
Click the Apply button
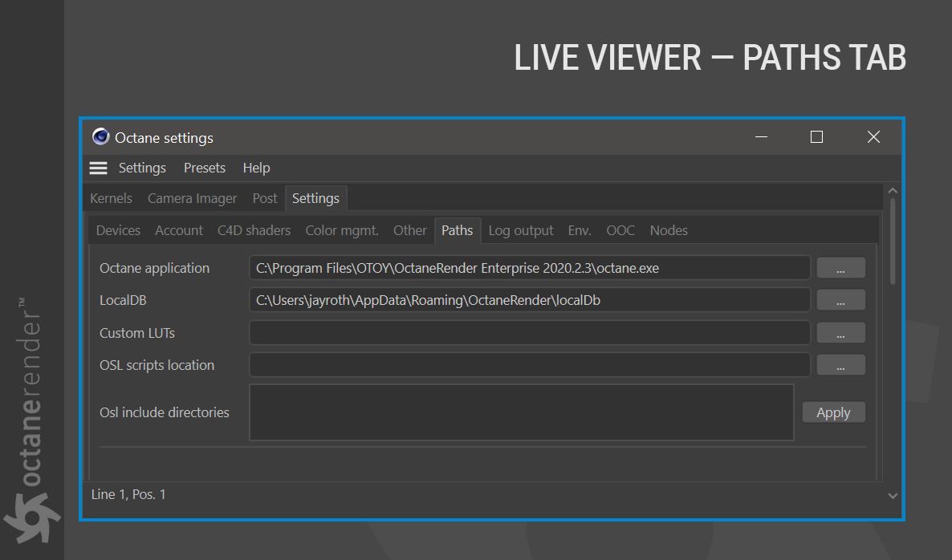(834, 412)
